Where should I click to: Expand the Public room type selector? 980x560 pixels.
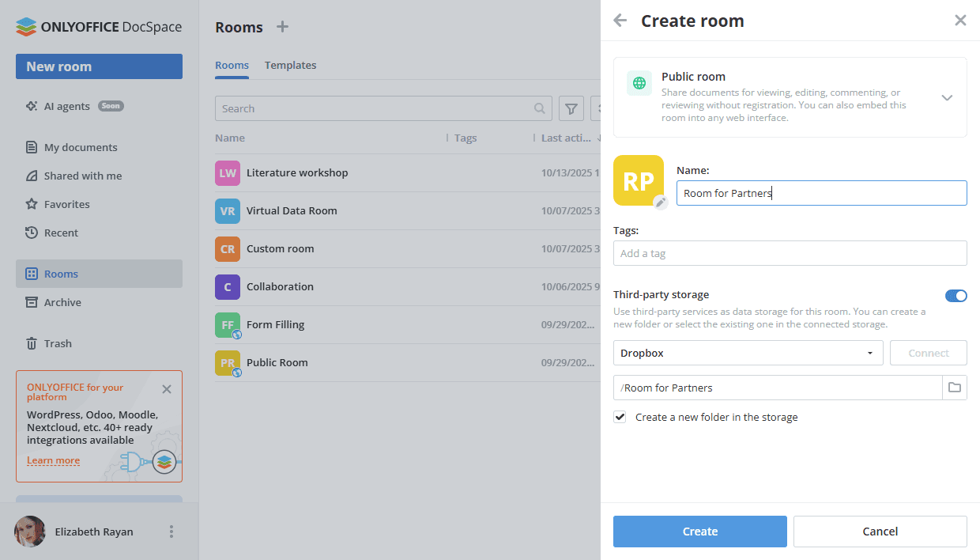[x=947, y=97]
